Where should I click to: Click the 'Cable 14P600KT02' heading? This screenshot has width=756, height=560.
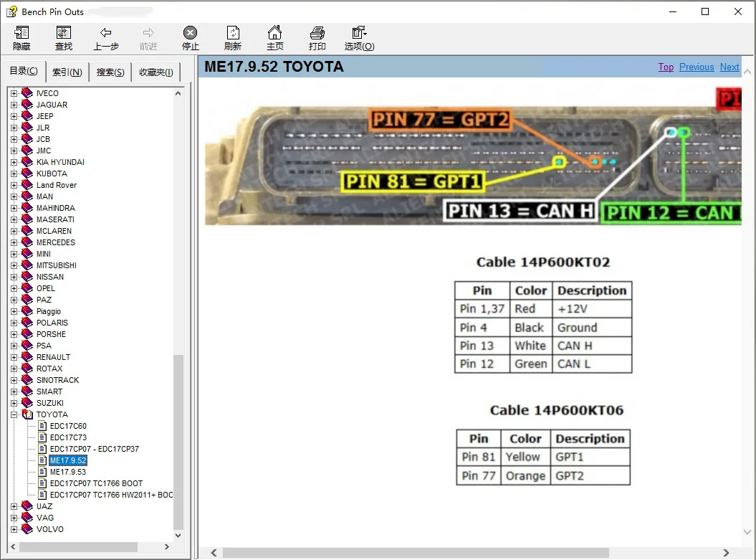tap(543, 262)
